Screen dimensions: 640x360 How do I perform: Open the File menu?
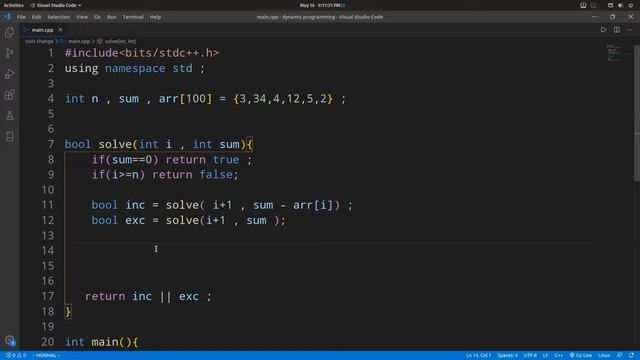click(21, 17)
